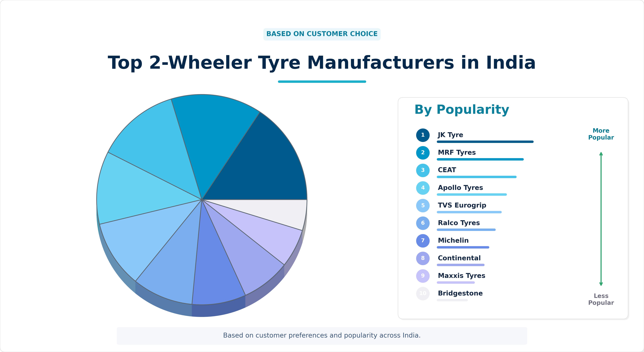Screen dimensions: 644x352
Task: Click the number 4 badge beside Apollo Tyres
Action: click(x=423, y=188)
